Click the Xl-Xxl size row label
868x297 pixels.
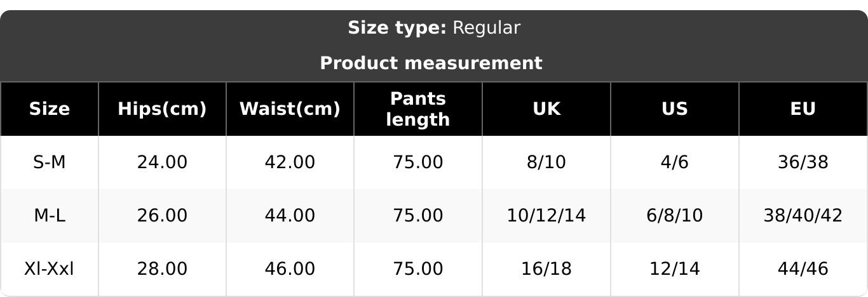coord(49,269)
